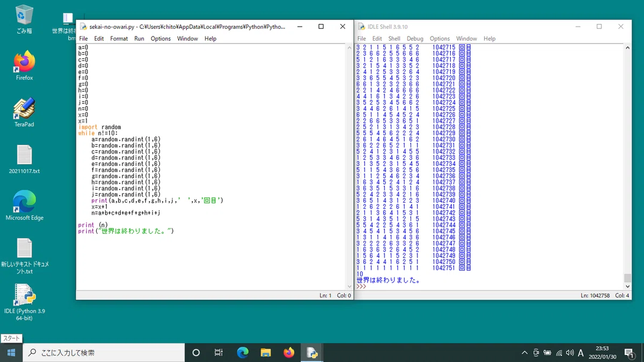This screenshot has width=644, height=362.
Task: Open the Edit menu in IDLE Shell
Action: [377, 39]
